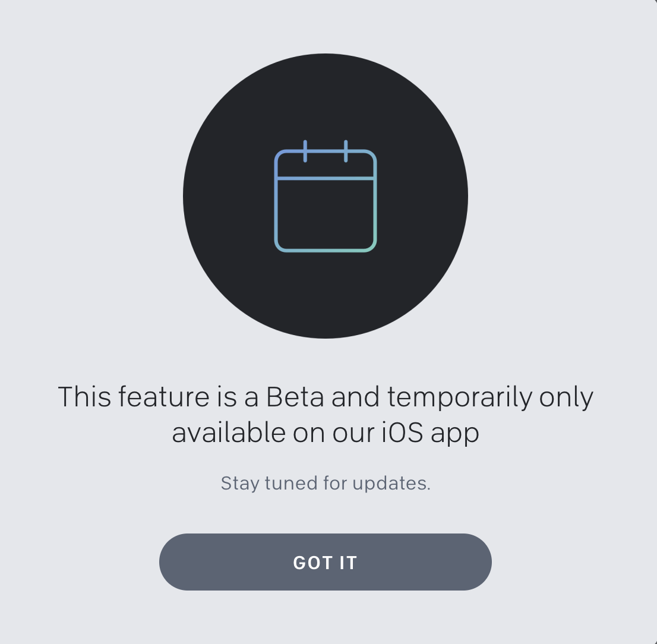Click the empty dialog background above the circle

pyautogui.click(x=326, y=26)
